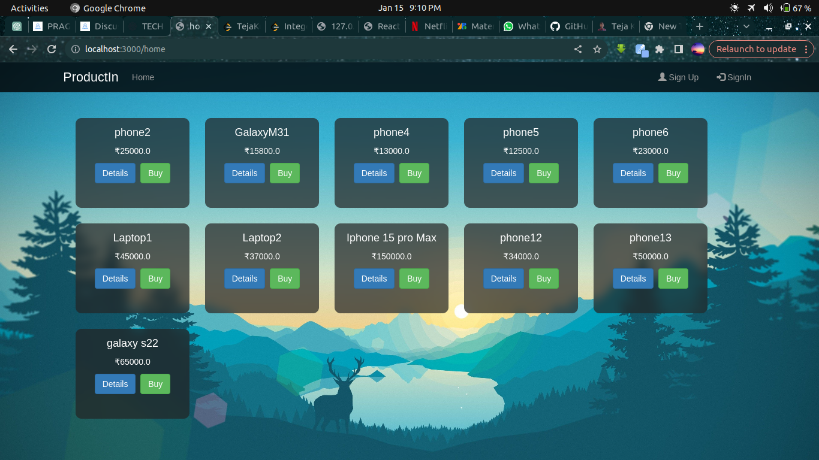Reload the page with the refresh icon
Viewport: 819px width, 460px height.
[51, 49]
